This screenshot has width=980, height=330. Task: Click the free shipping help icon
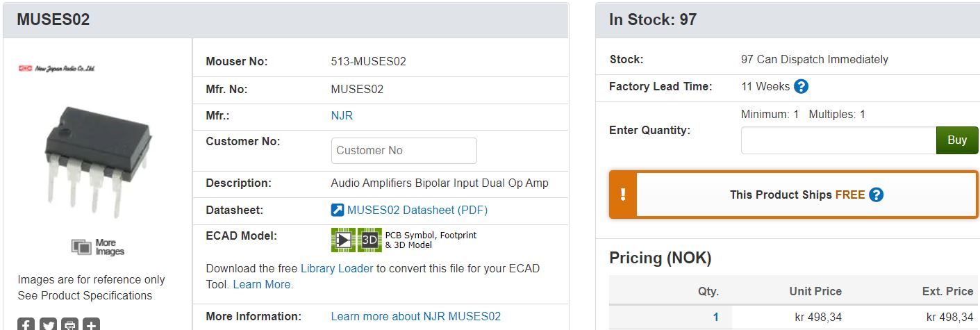coord(877,195)
